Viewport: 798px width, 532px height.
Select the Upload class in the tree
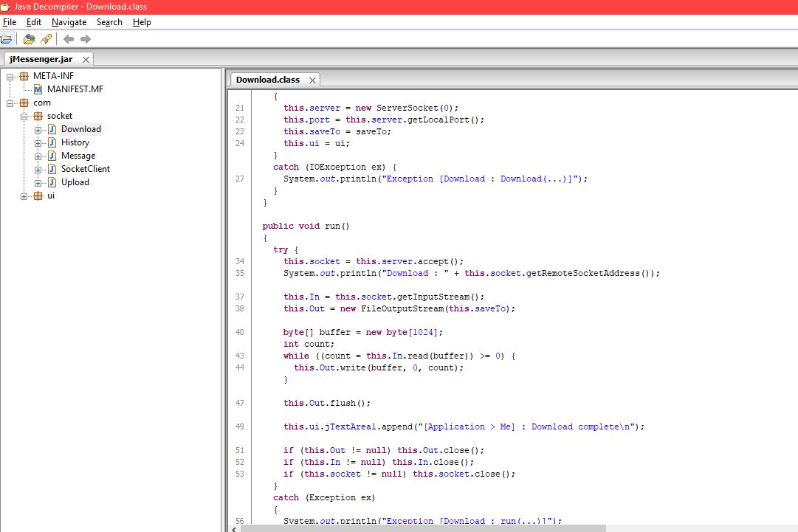tap(75, 182)
